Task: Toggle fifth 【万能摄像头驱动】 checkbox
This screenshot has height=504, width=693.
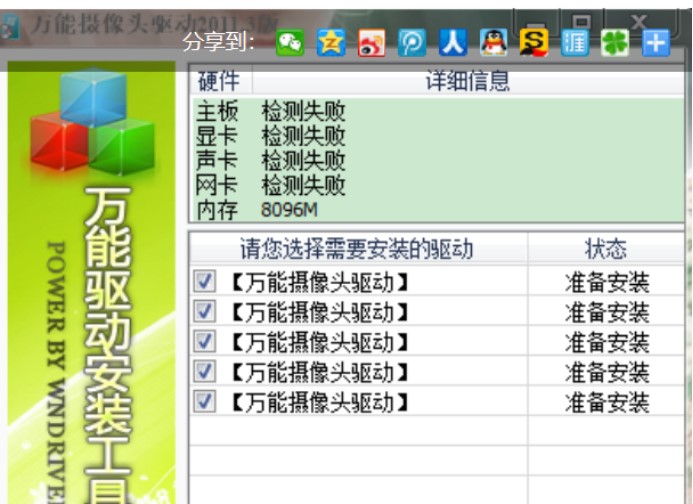Action: (x=205, y=401)
